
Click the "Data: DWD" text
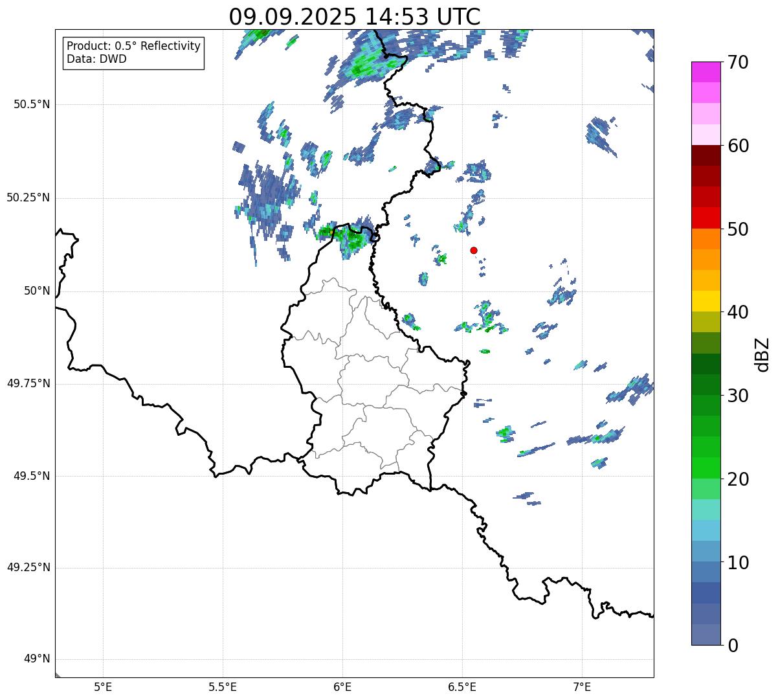point(97,59)
